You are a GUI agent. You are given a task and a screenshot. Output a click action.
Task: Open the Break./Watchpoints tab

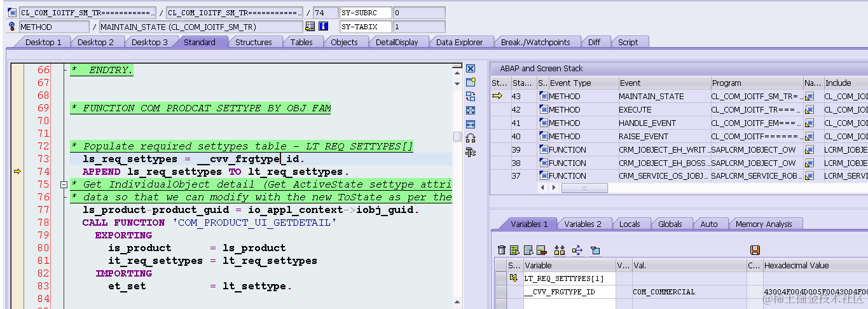(535, 43)
